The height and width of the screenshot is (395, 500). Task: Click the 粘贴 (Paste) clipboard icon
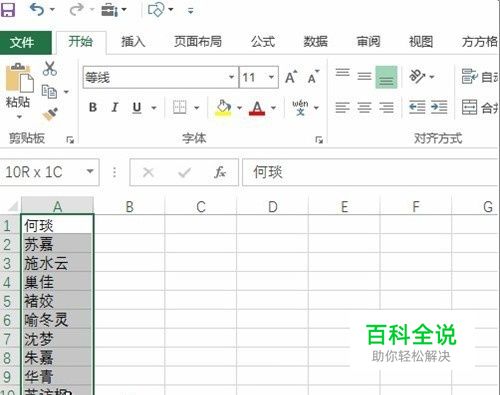[19, 78]
